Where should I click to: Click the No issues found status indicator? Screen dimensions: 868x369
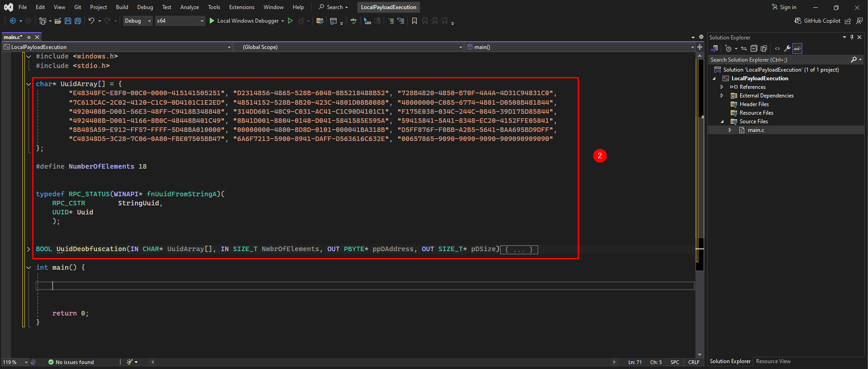[x=71, y=362]
